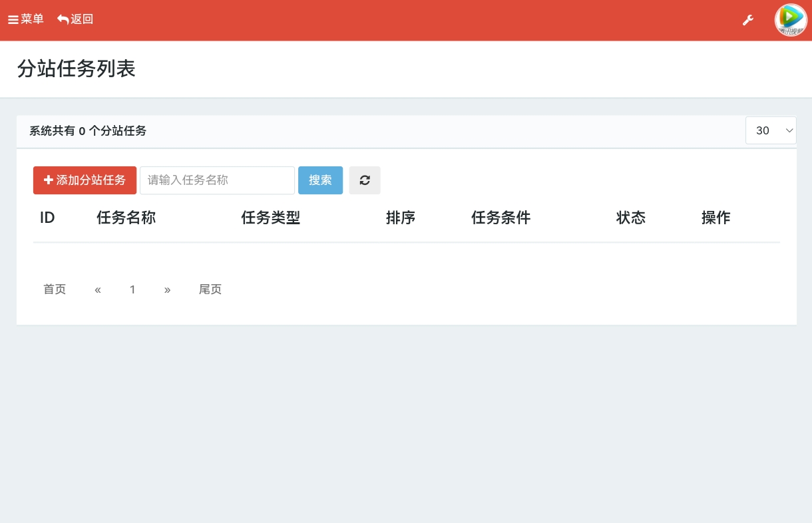Open the page size dropdown showing 30

[771, 130]
